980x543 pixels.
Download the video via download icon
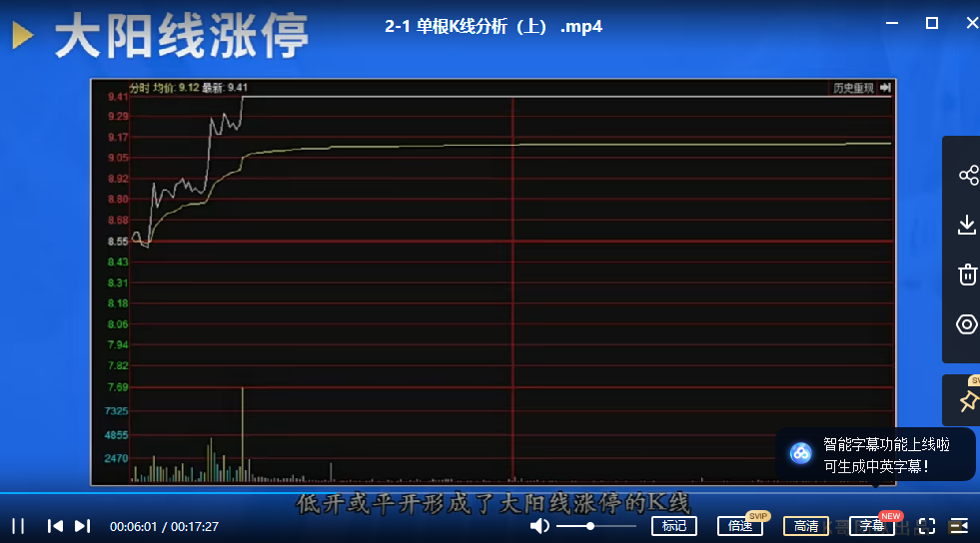967,225
